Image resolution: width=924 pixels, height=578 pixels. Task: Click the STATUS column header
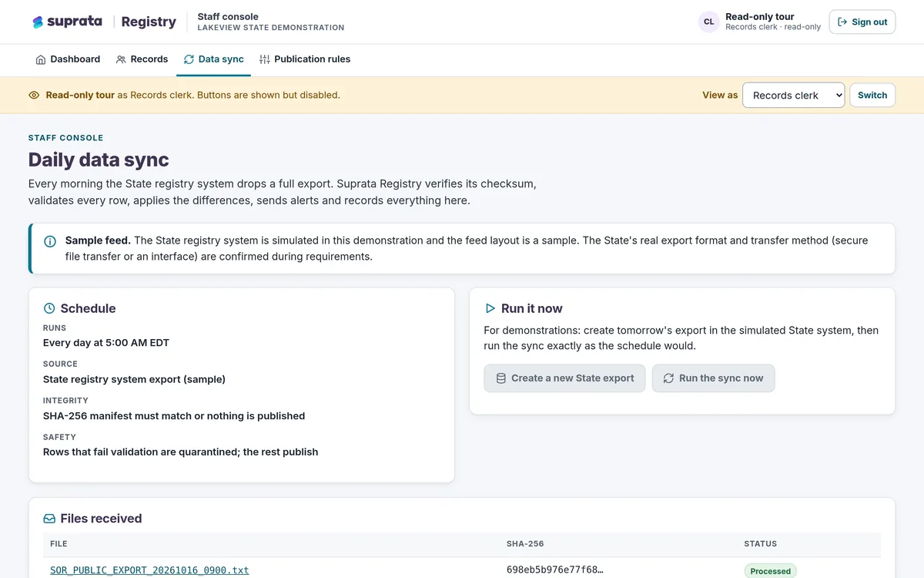[x=760, y=544]
